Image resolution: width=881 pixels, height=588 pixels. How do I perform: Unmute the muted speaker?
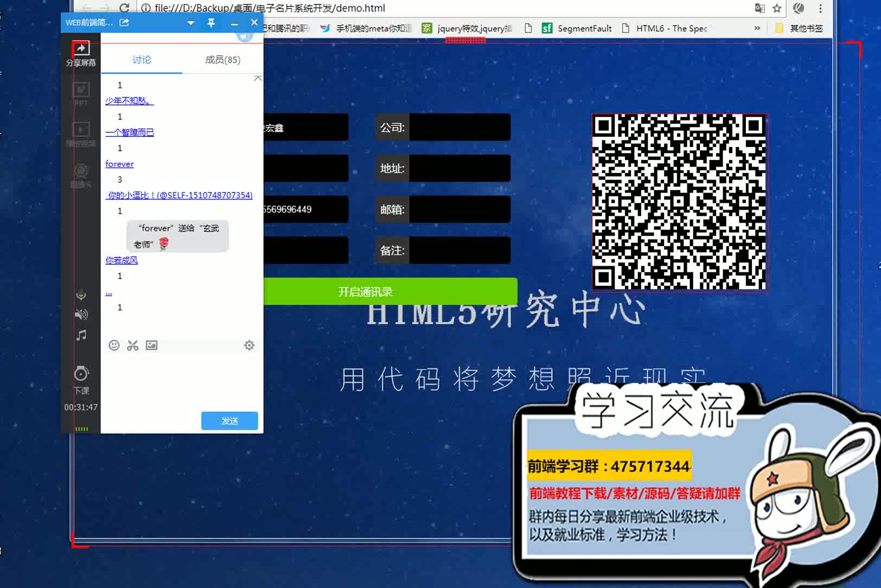[x=81, y=315]
